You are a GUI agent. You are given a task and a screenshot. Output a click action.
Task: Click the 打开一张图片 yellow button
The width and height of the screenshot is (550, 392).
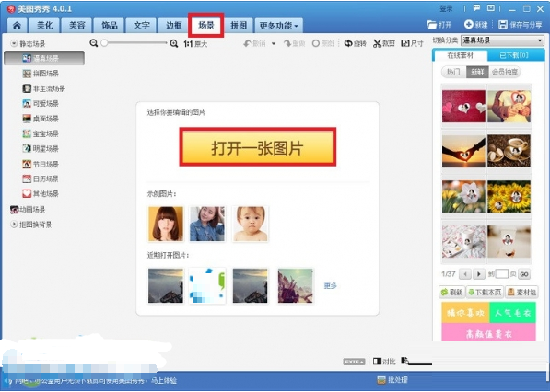258,147
